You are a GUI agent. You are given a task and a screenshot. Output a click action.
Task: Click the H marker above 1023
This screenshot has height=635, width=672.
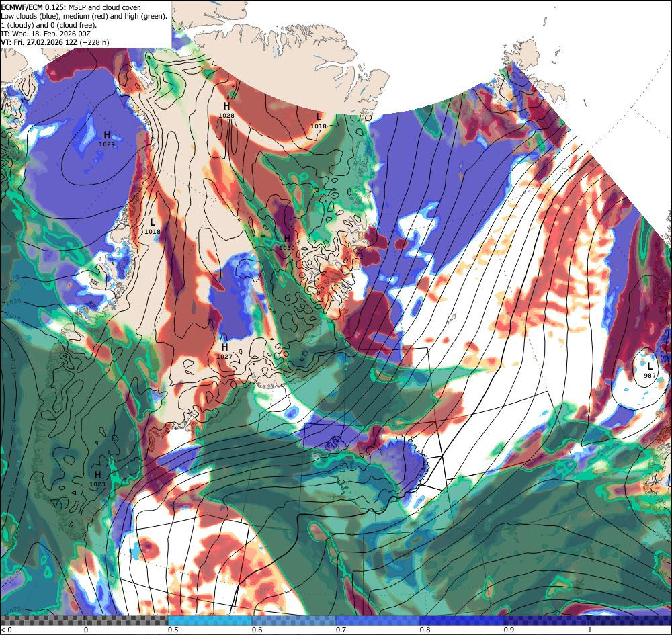(x=97, y=475)
